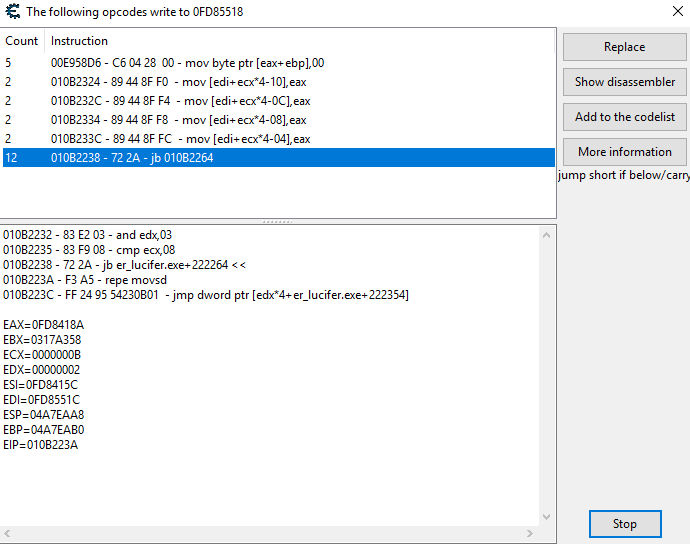Select the mov [edi+ecx*4-0C],eax row
Image resolution: width=690 pixels, height=544 pixels.
180,101
